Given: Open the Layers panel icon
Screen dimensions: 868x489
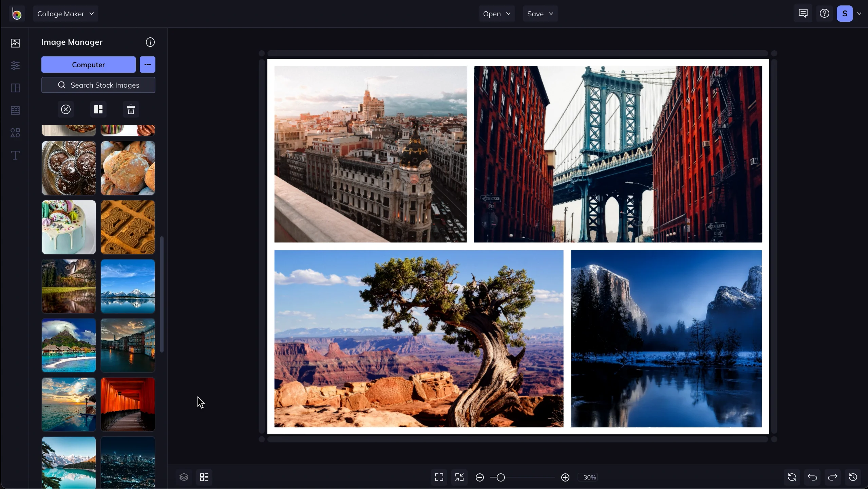Looking at the screenshot, I should [x=184, y=477].
